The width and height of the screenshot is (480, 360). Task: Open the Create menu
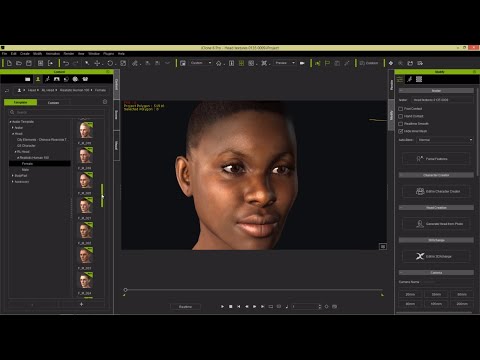tap(25, 54)
